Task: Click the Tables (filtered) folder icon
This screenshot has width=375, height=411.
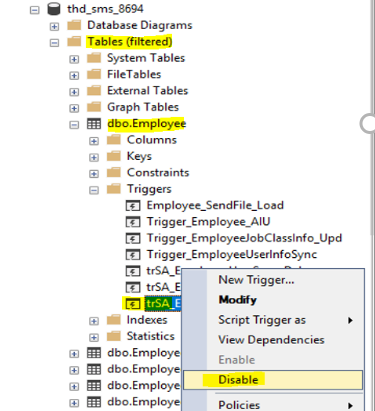Action: (x=74, y=41)
